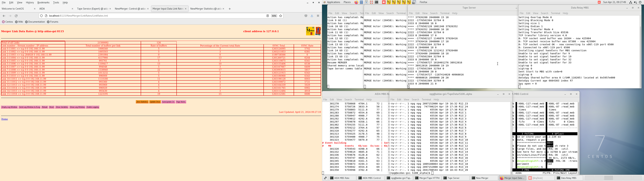Click the 80% zoom level indicator
Viewport: 644px width, 181px height.
(x=274, y=16)
